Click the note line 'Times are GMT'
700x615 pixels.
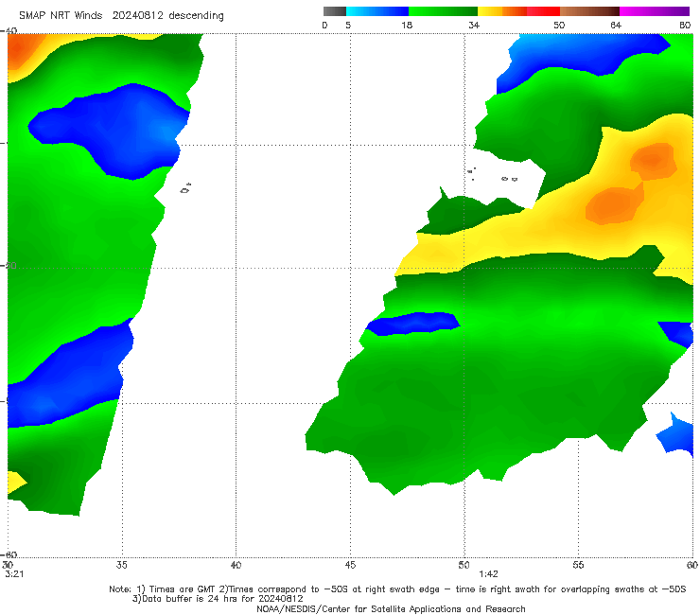(x=182, y=589)
